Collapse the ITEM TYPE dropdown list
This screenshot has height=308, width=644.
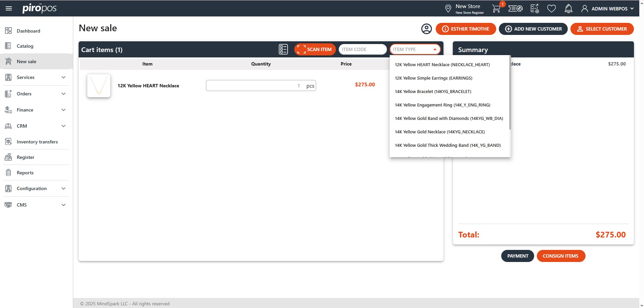435,49
